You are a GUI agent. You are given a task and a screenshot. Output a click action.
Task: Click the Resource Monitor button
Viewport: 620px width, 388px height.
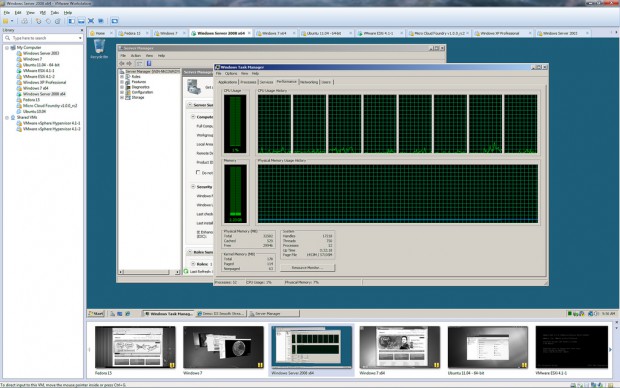[x=307, y=268]
